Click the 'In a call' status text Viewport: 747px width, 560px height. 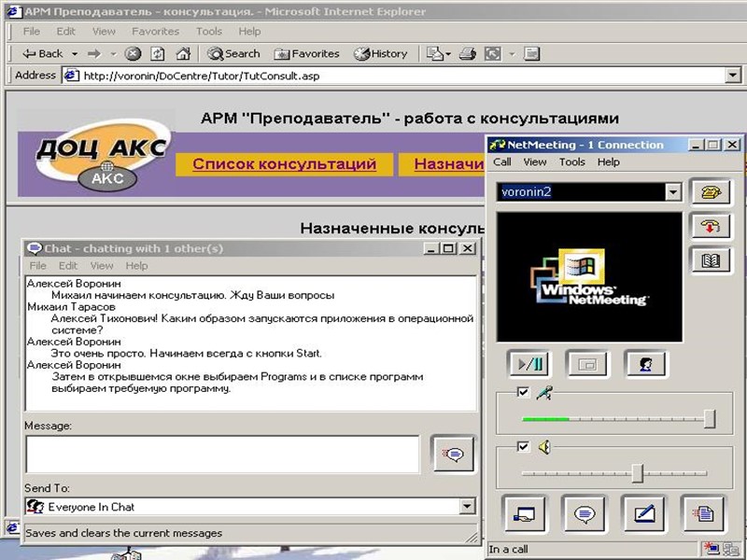(x=508, y=550)
